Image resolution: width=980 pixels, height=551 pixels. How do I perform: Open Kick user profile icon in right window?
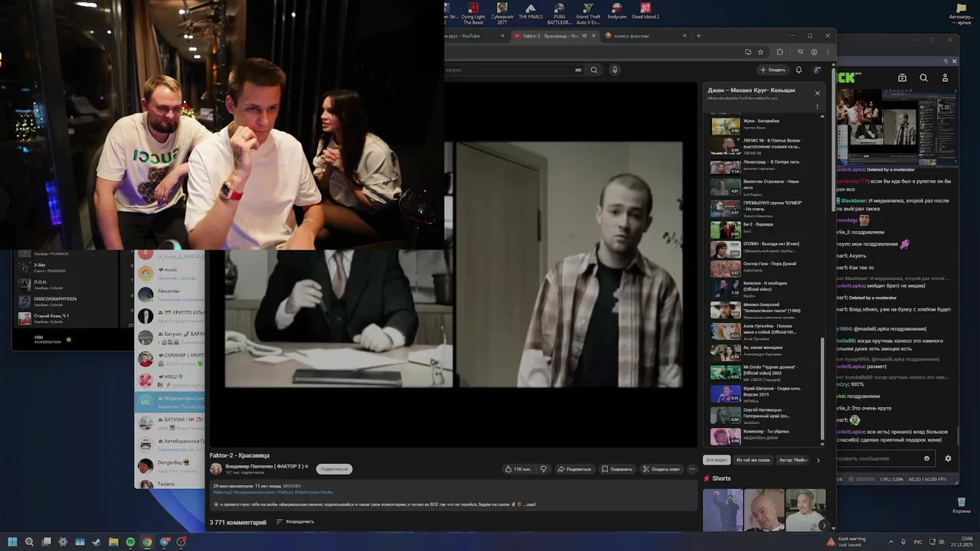pyautogui.click(x=945, y=77)
